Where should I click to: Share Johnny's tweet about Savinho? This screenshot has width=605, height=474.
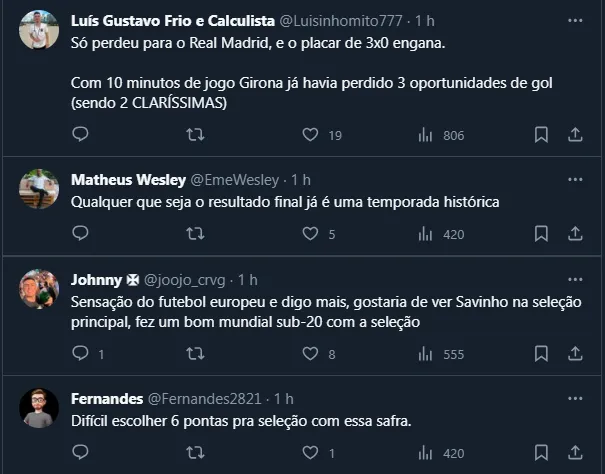click(575, 353)
